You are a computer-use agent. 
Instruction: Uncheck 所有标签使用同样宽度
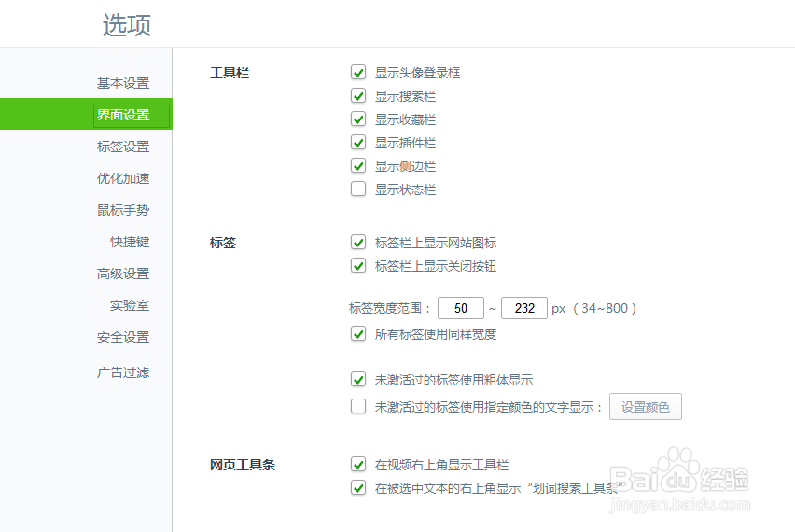(x=358, y=333)
